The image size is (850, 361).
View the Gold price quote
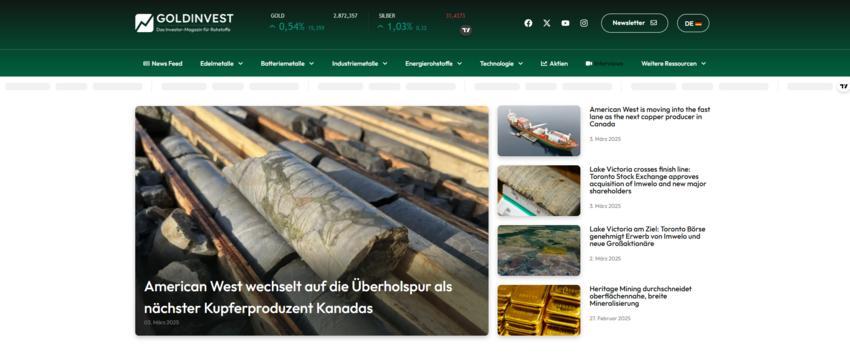point(314,22)
